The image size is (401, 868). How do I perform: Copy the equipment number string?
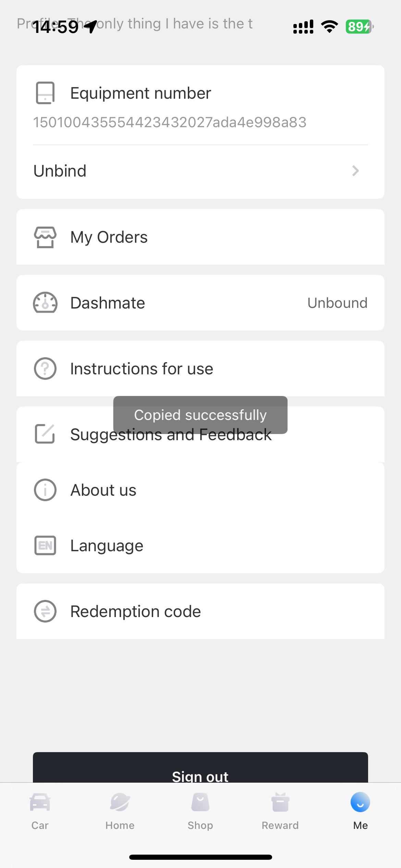tap(170, 122)
